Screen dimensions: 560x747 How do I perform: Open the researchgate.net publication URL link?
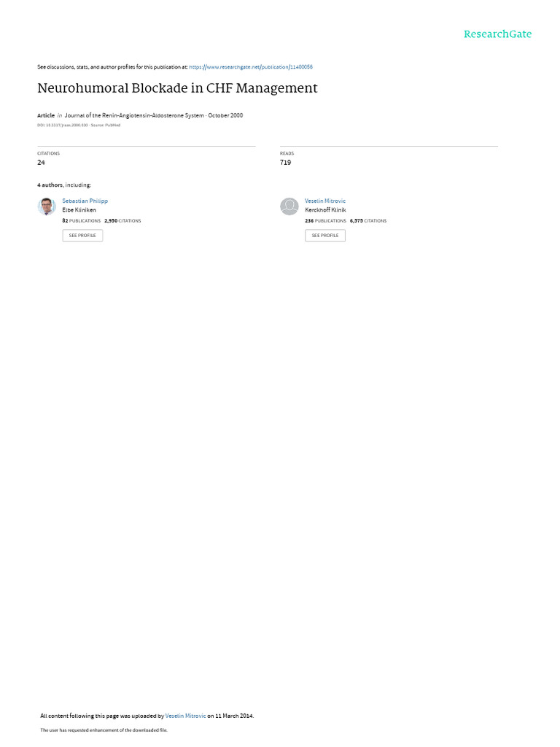click(x=251, y=67)
